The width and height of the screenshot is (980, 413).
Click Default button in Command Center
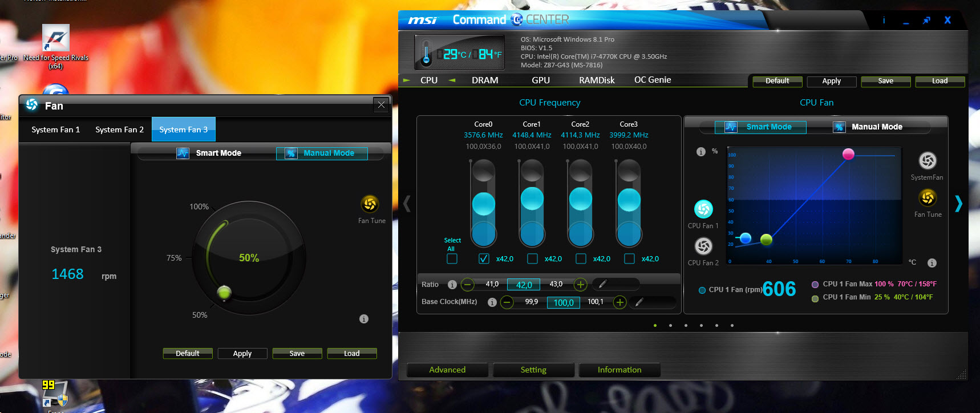(777, 81)
